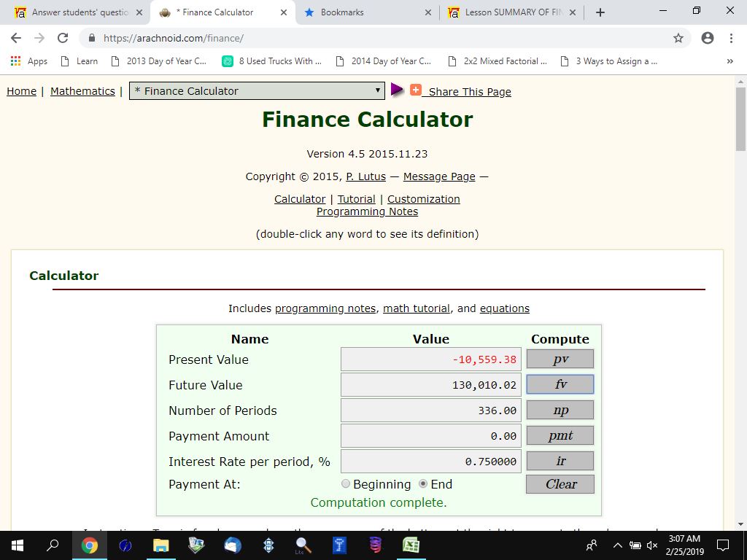The width and height of the screenshot is (747, 560).
Task: Click the volume muted tray icon
Action: (651, 545)
